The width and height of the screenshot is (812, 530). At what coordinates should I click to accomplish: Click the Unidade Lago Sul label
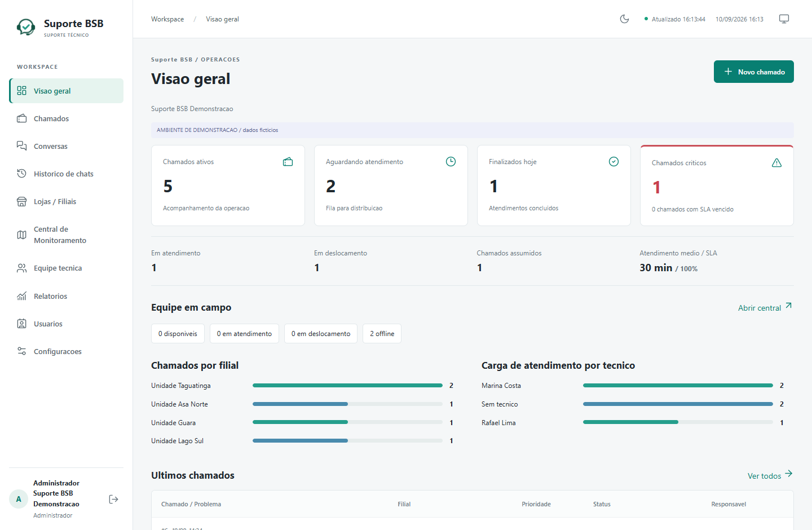(177, 441)
